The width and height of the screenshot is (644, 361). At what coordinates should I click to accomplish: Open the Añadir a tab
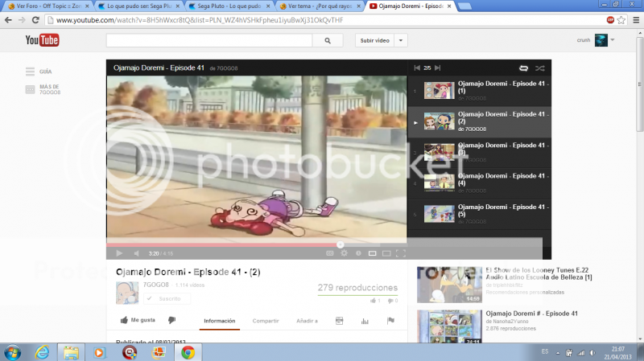point(308,321)
